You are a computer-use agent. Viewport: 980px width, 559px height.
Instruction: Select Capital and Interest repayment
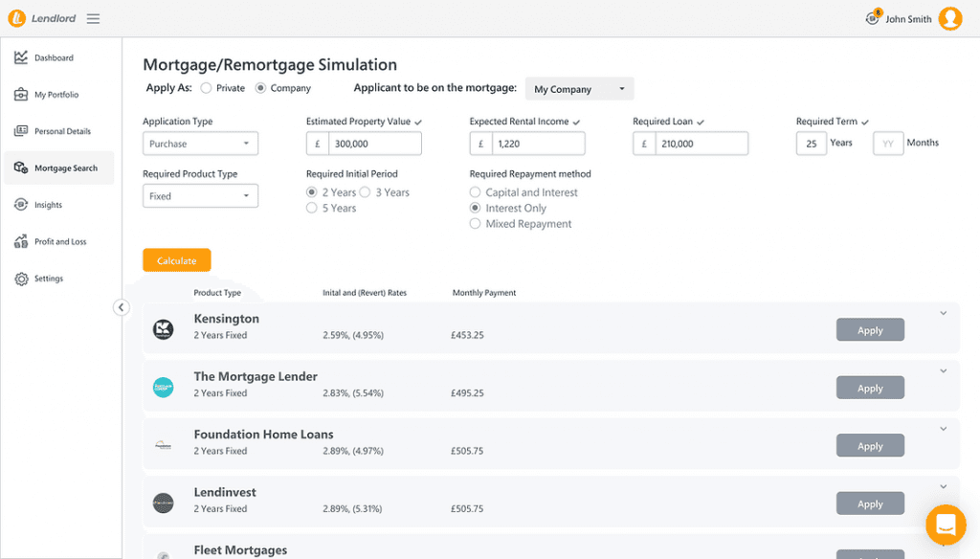point(475,192)
